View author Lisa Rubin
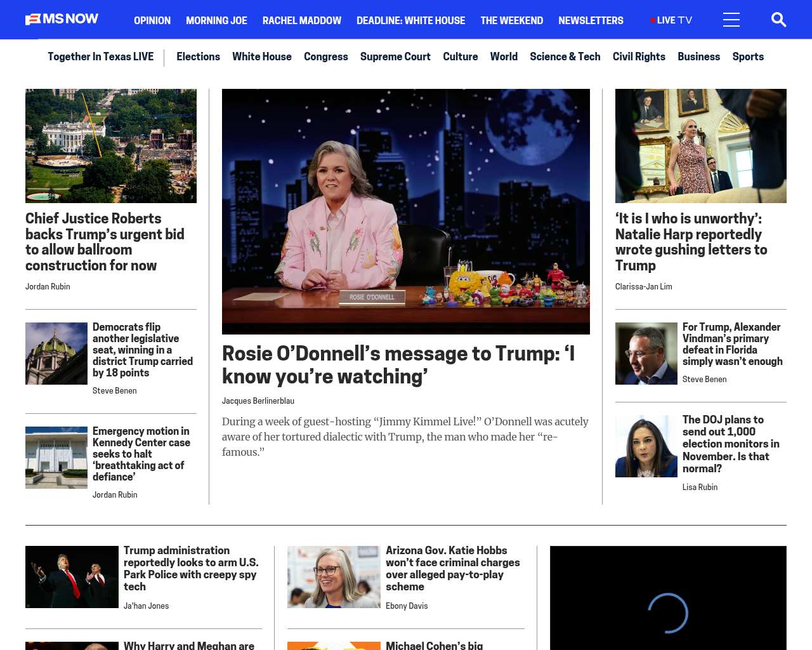This screenshot has height=650, width=812. [700, 487]
